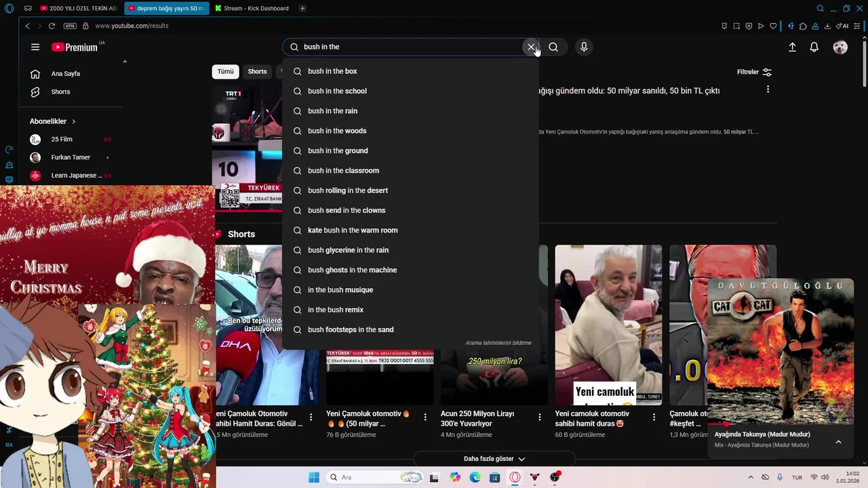Start voice search with microphone icon
The width and height of the screenshot is (868, 488).
584,47
